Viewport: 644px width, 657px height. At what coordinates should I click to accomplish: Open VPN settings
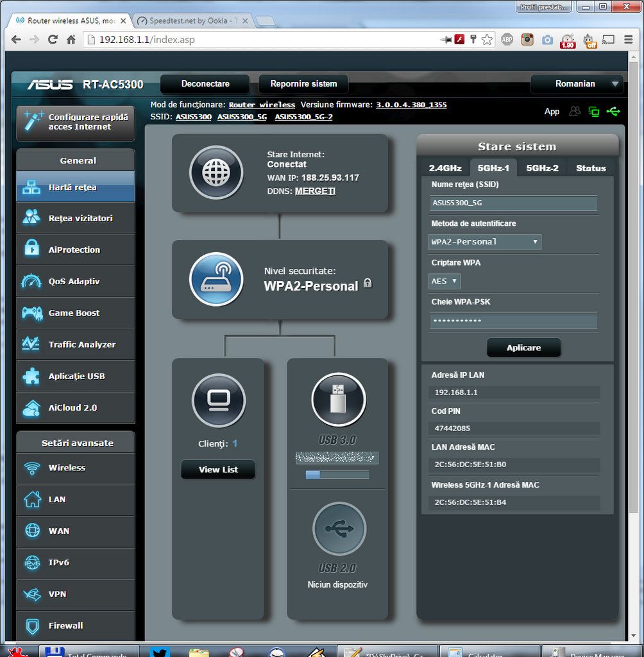(x=76, y=594)
